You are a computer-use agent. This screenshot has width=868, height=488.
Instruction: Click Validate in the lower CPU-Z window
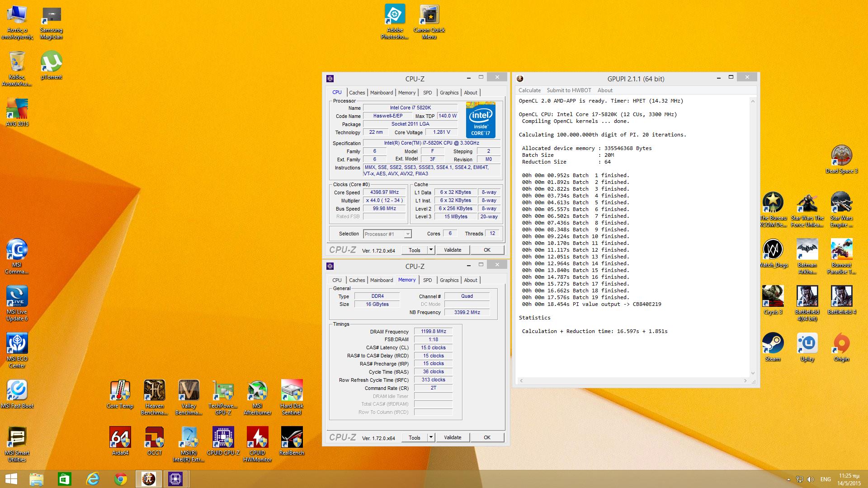click(453, 437)
